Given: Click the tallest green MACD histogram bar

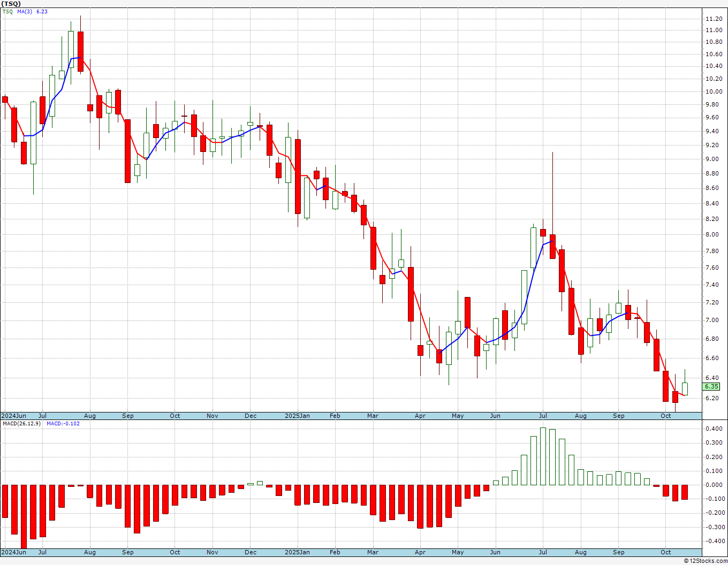Looking at the screenshot, I should pos(543,456).
